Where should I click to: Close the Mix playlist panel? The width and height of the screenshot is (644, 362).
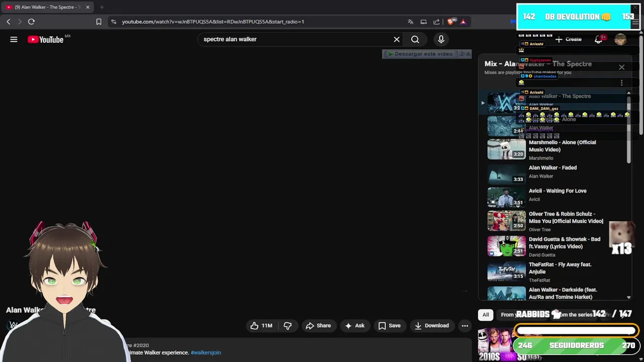click(x=621, y=67)
